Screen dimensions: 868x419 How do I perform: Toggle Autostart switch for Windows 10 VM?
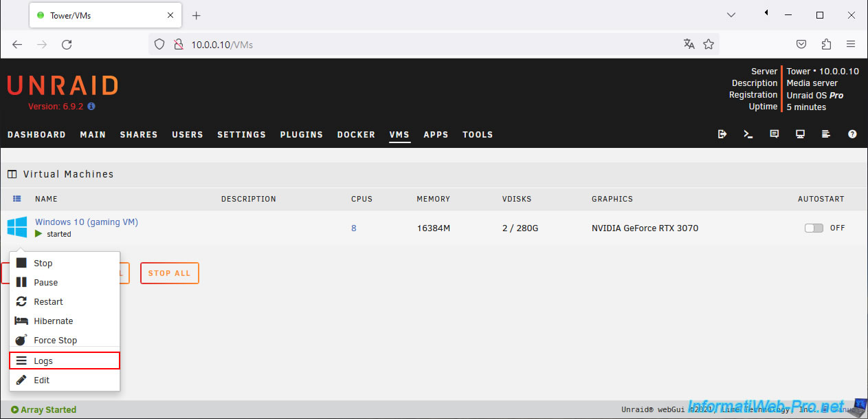[x=814, y=228]
